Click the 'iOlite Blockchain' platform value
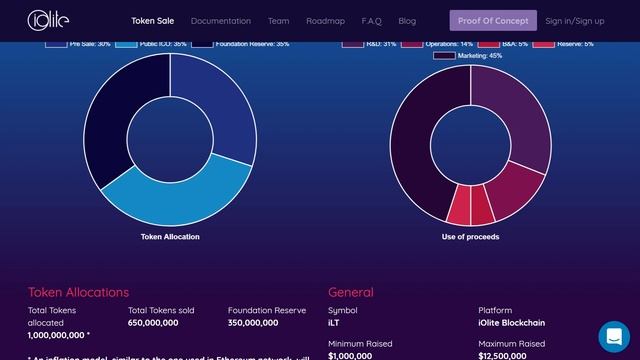640x360 pixels. pyautogui.click(x=511, y=322)
